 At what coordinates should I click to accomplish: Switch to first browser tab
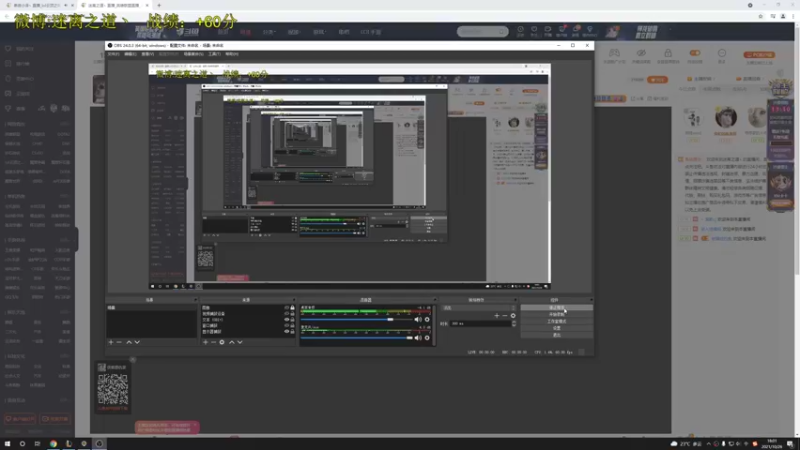(x=37, y=5)
